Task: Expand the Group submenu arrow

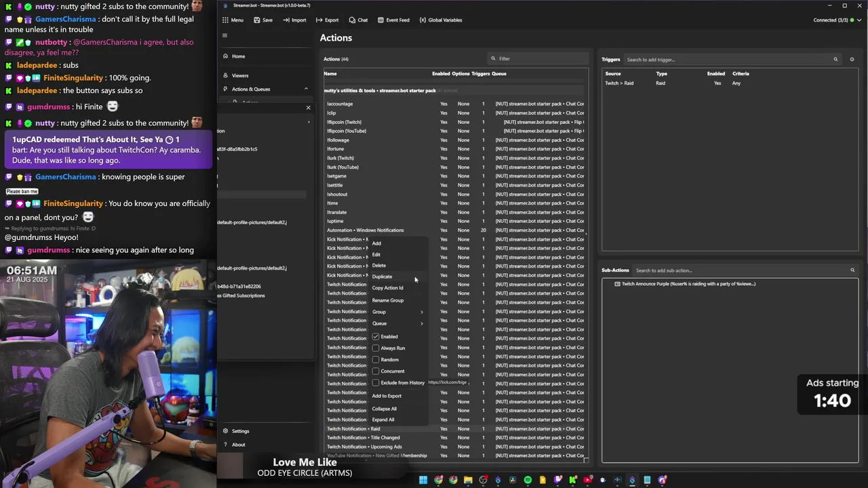Action: 421,312
